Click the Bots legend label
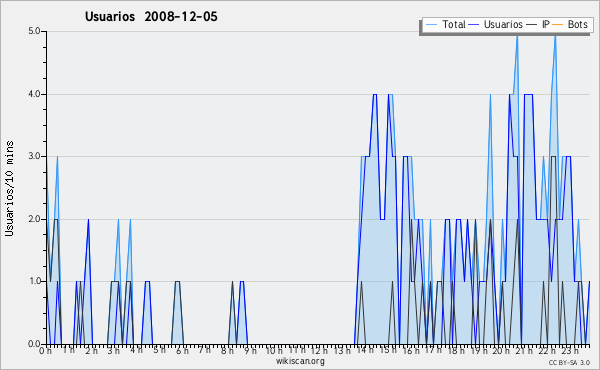The image size is (600, 370). [577, 24]
